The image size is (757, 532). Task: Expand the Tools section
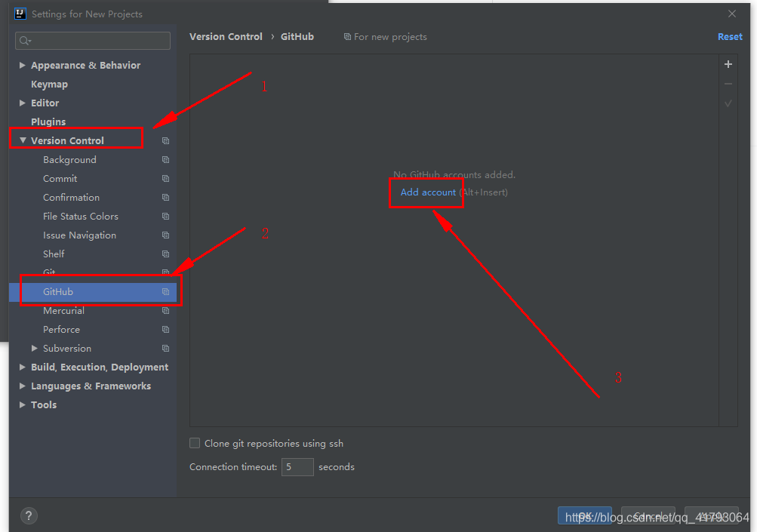pos(22,404)
